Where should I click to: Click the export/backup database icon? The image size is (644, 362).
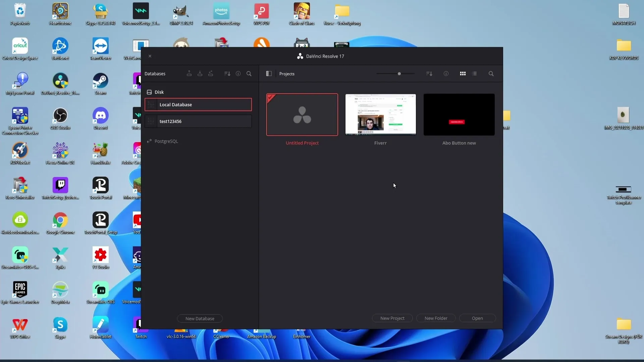pyautogui.click(x=189, y=73)
